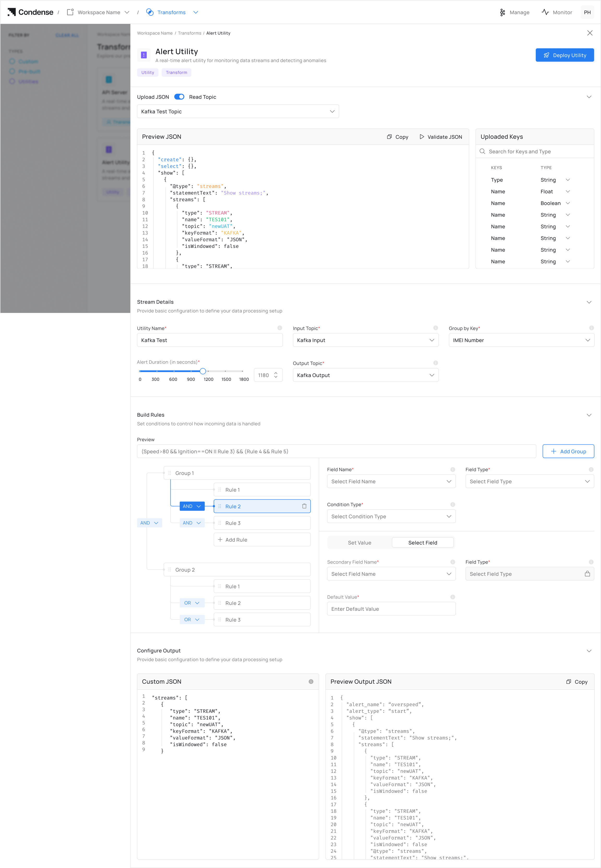Click info icon next to Input Topic

click(x=436, y=328)
